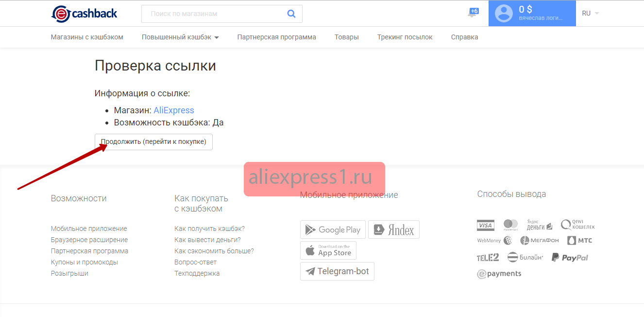The image size is (644, 317).
Task: Click the ePayments icon
Action: point(499,274)
